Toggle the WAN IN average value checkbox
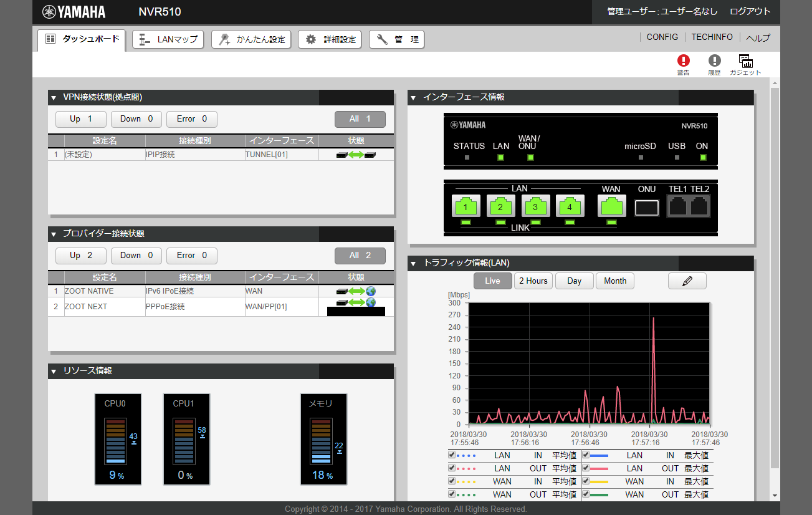 tap(452, 481)
